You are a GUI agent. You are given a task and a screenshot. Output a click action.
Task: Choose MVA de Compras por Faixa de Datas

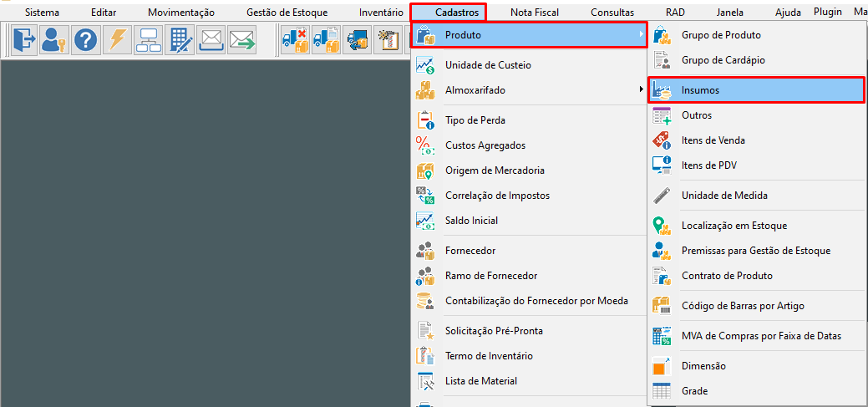pos(756,336)
